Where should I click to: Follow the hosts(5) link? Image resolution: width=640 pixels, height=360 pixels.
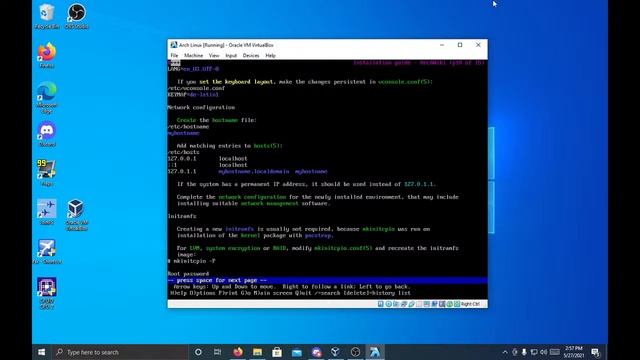[x=267, y=146]
